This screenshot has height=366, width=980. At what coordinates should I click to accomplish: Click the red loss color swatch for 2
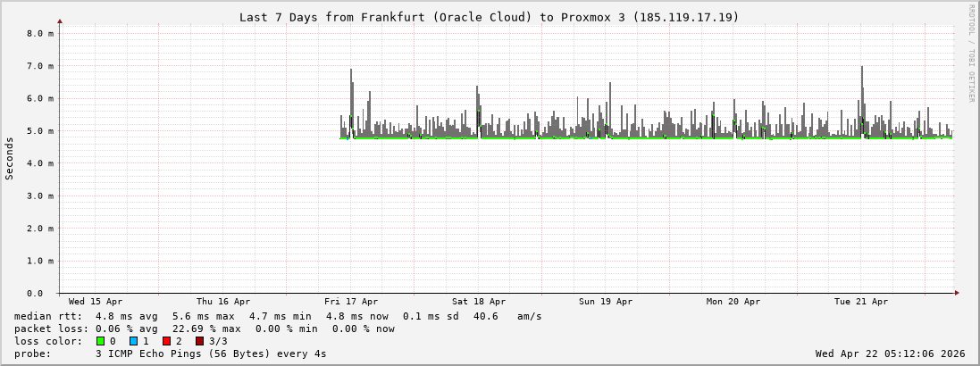click(166, 341)
